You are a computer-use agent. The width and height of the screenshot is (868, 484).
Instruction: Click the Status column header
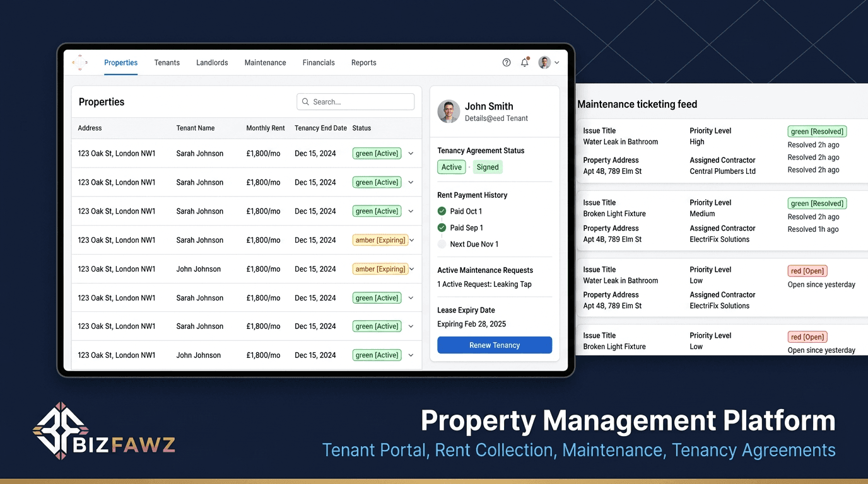pyautogui.click(x=361, y=128)
